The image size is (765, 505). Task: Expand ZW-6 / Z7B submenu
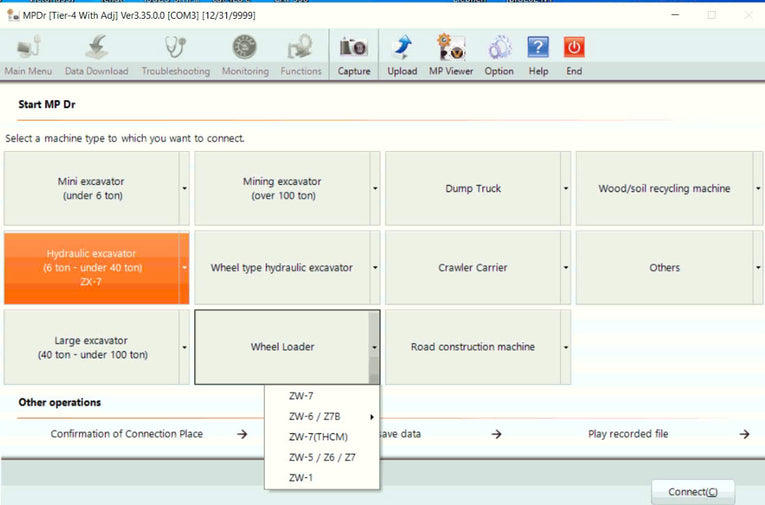pos(322,416)
